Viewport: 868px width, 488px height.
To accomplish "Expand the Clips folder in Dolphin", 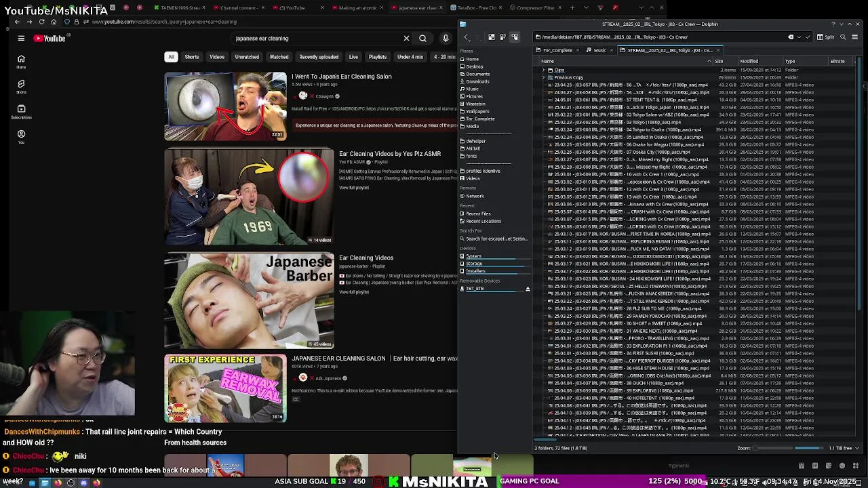I will point(544,70).
